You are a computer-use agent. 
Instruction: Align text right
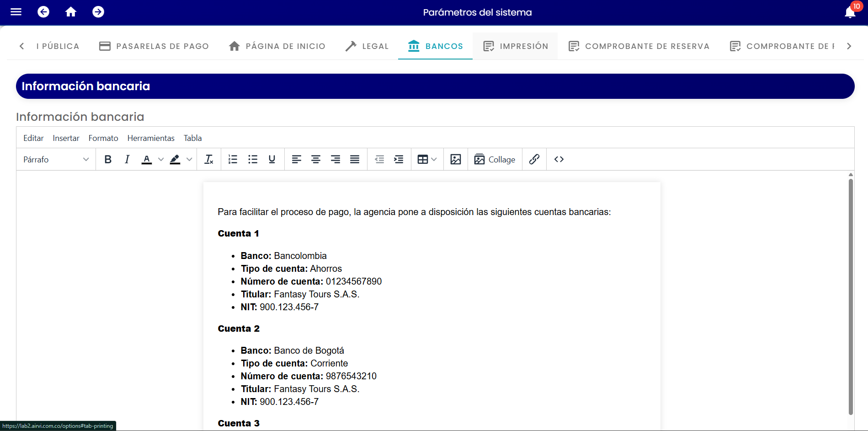335,159
